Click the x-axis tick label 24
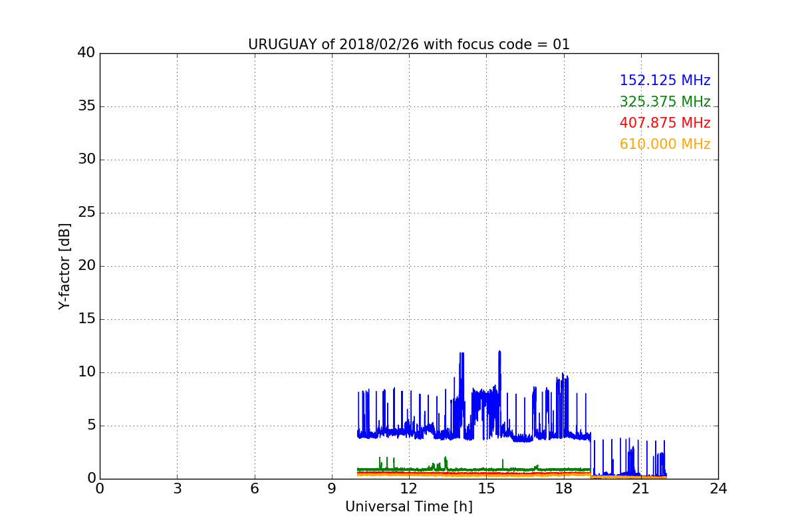 (x=718, y=489)
